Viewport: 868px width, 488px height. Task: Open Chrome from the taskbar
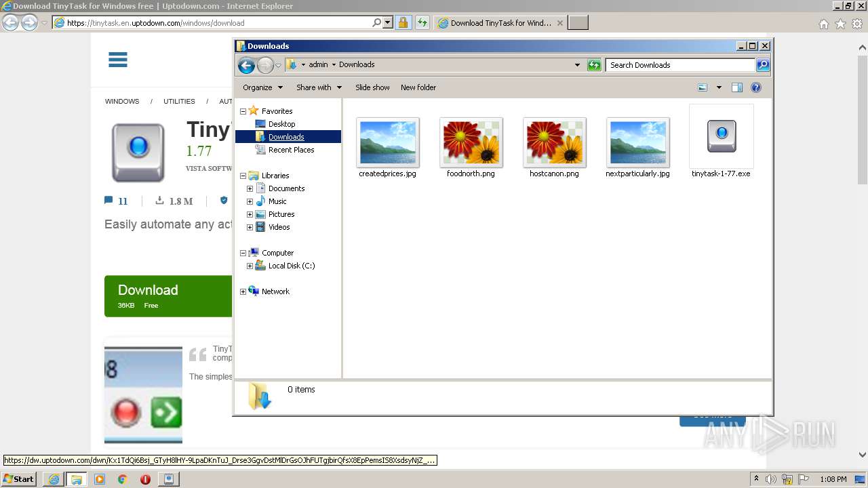122,479
